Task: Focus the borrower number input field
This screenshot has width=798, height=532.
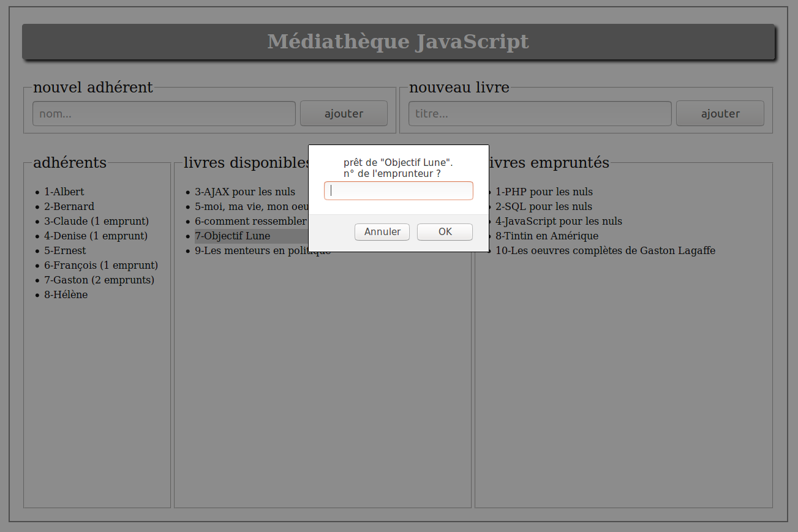Action: 398,190
